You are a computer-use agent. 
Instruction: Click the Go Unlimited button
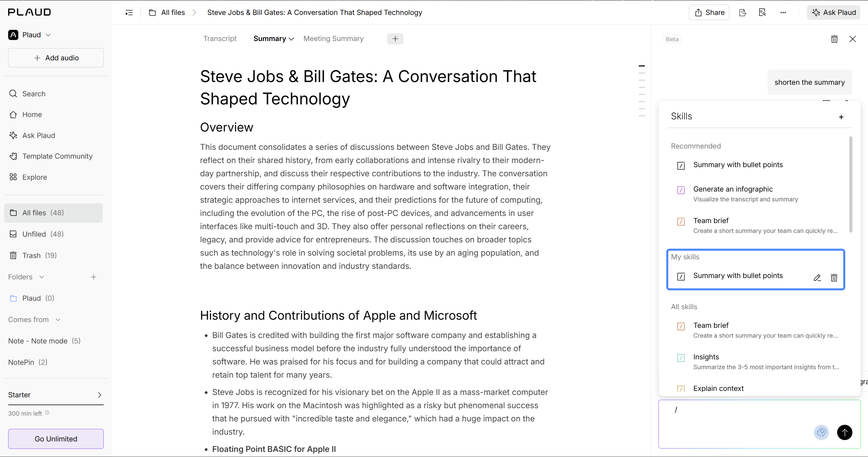pyautogui.click(x=56, y=439)
